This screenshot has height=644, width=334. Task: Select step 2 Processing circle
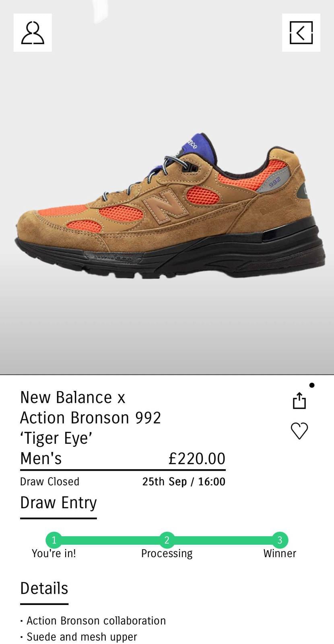pyautogui.click(x=167, y=540)
